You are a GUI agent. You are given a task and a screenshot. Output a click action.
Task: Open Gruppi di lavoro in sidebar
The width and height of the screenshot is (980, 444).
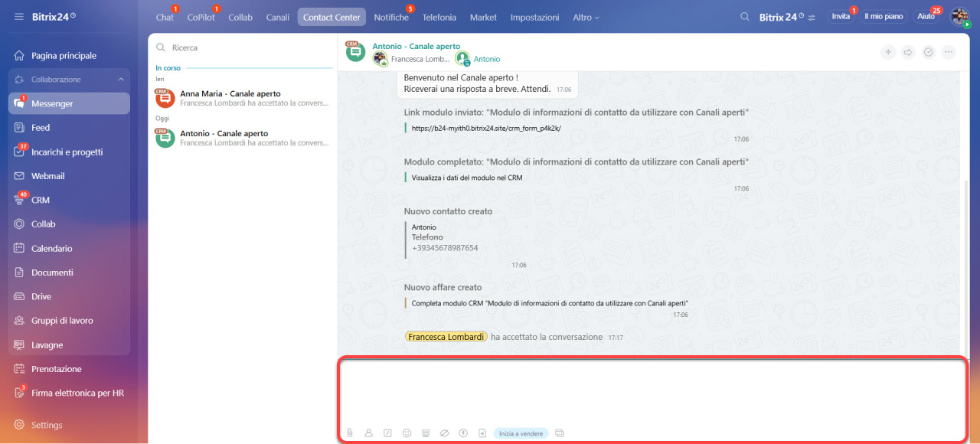tap(69, 321)
